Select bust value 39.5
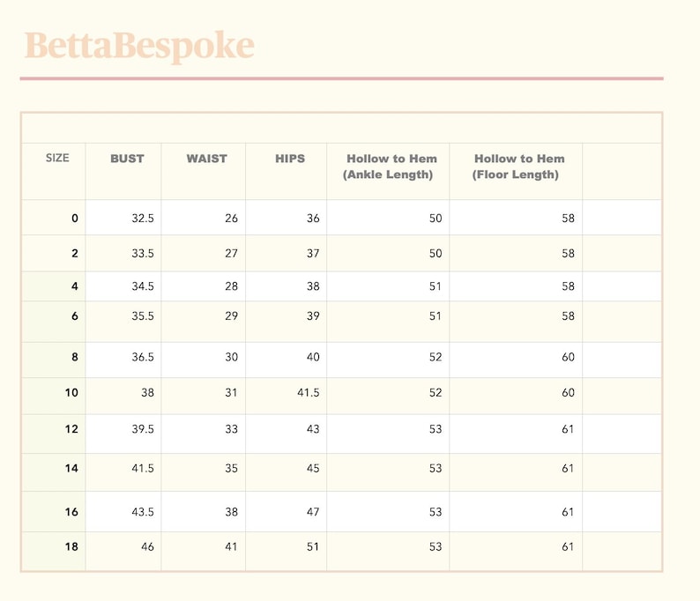700x601 pixels. point(143,429)
